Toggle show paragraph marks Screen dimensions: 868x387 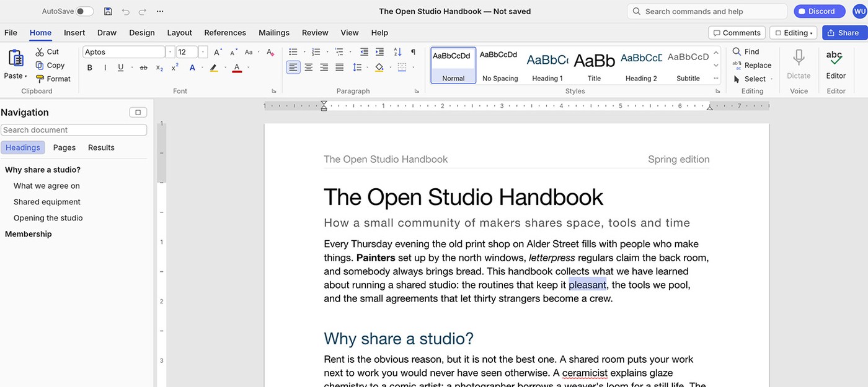(413, 52)
